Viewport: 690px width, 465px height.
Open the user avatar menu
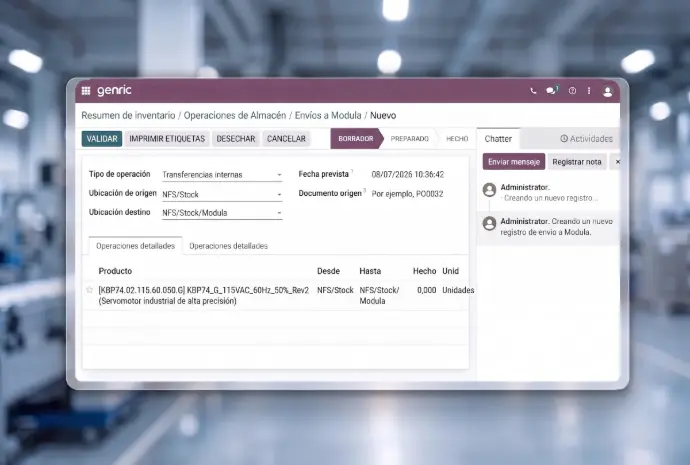pyautogui.click(x=608, y=91)
